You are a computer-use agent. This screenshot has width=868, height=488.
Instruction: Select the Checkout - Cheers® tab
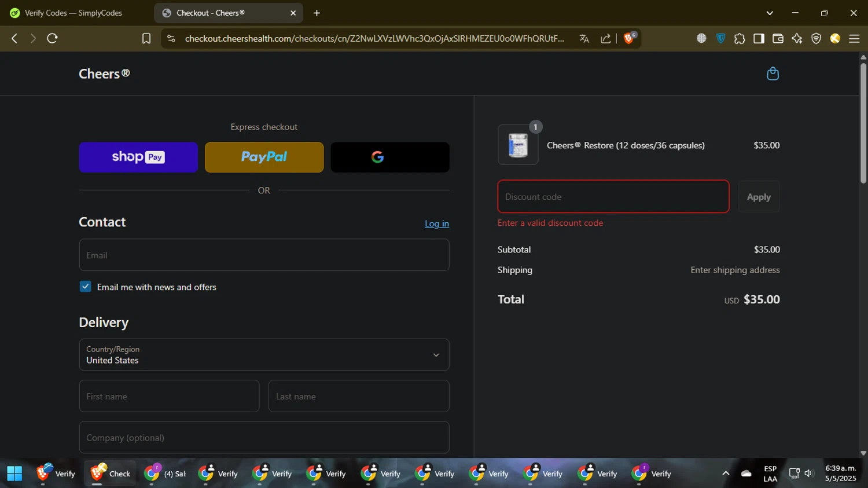[229, 13]
